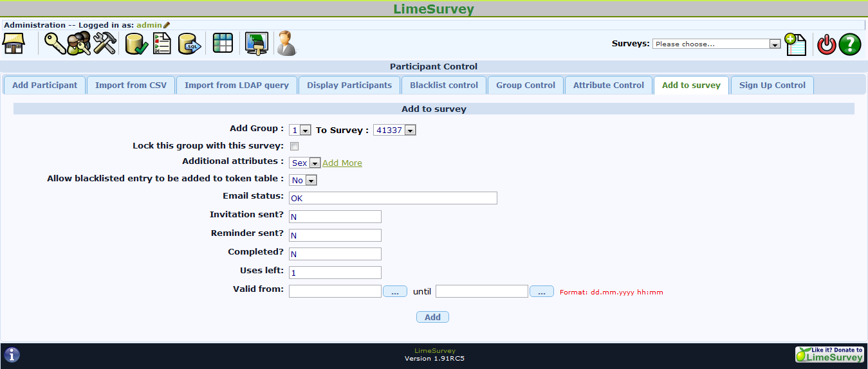Click the Add More link

(342, 163)
